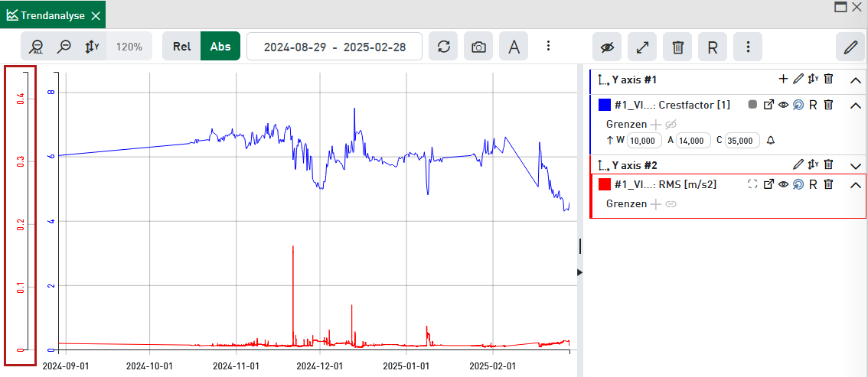Click the panel splitter handle beside chart
This screenshot has height=377, width=868.
tap(580, 246)
